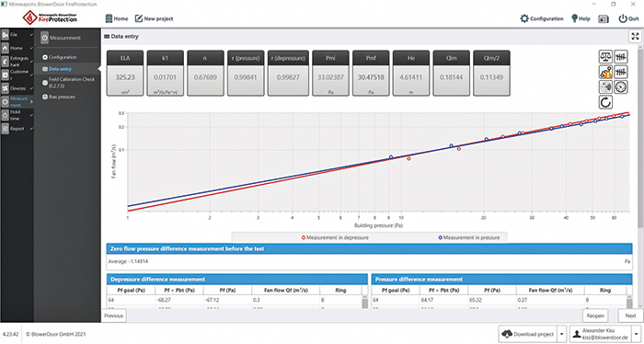Click the tally icon beside the scales icon
The width and height of the screenshot is (644, 344).
[621, 57]
